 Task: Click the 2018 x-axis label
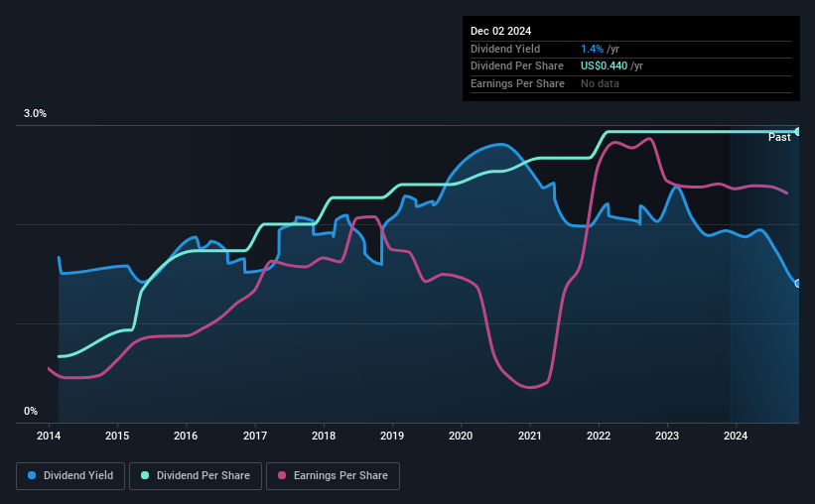[x=324, y=436]
